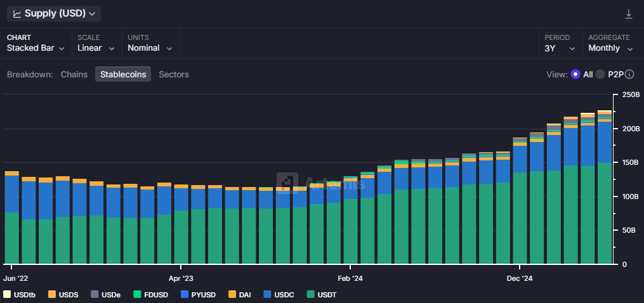Hide the DAI series via legend

click(x=232, y=294)
